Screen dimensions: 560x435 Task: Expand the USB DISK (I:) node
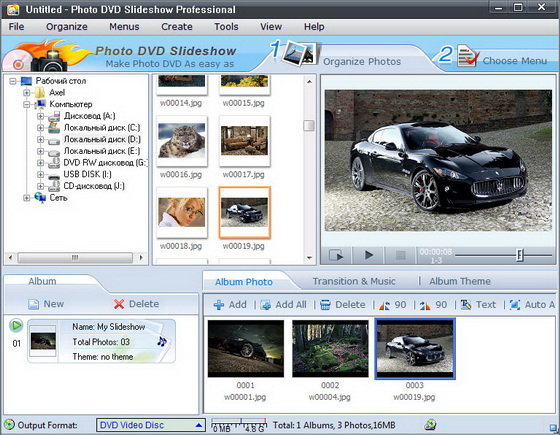pos(40,175)
